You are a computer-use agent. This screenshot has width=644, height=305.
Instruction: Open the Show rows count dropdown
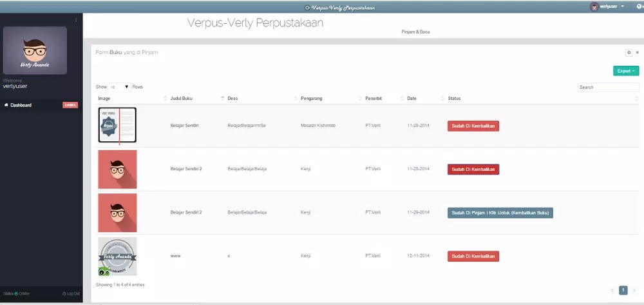point(119,86)
